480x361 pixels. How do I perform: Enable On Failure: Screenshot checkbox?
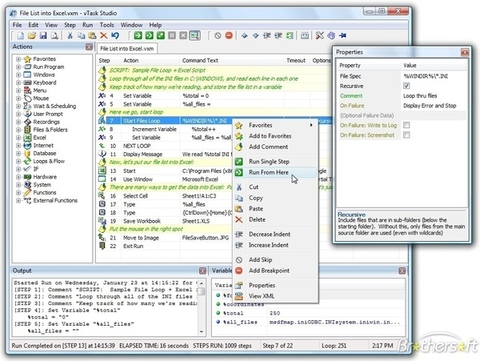[406, 135]
